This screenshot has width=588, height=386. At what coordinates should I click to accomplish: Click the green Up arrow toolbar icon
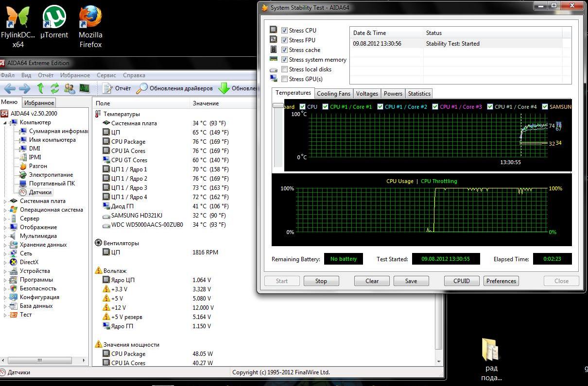point(40,88)
